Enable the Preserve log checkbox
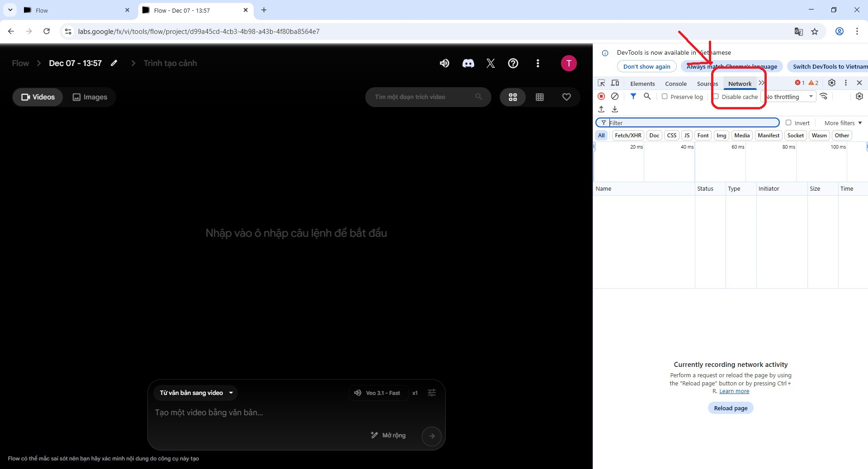This screenshot has width=868, height=469. point(665,96)
